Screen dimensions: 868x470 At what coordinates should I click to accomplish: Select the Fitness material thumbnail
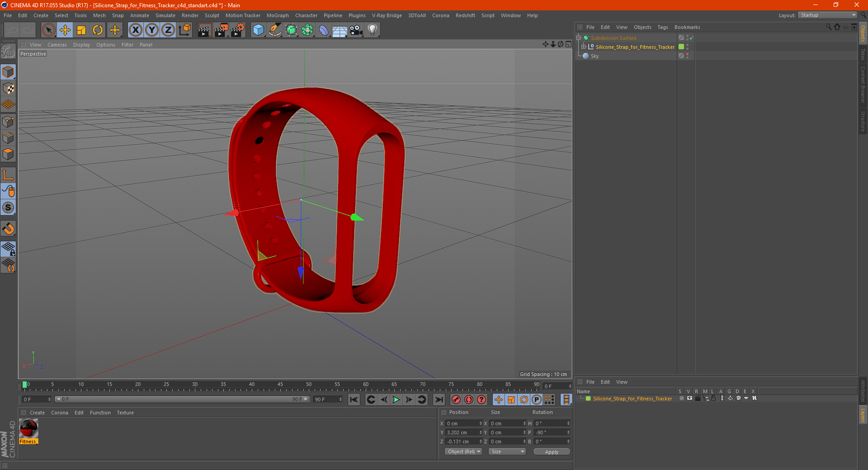pos(28,428)
